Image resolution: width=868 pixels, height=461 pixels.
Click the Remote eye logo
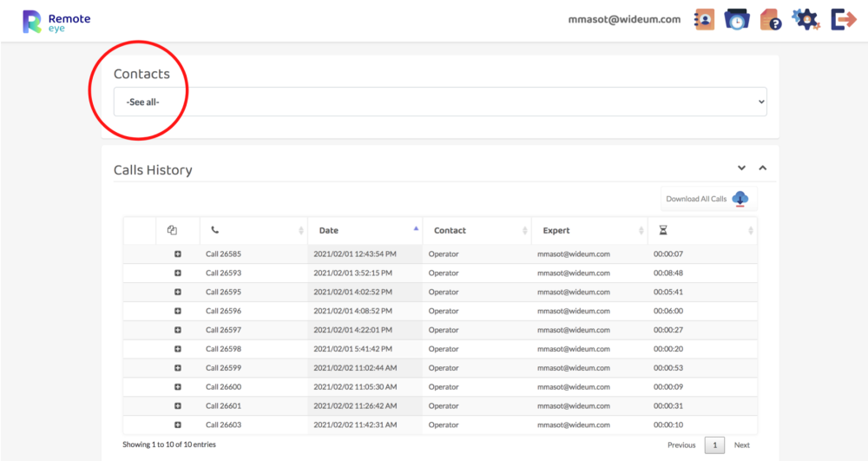point(56,22)
